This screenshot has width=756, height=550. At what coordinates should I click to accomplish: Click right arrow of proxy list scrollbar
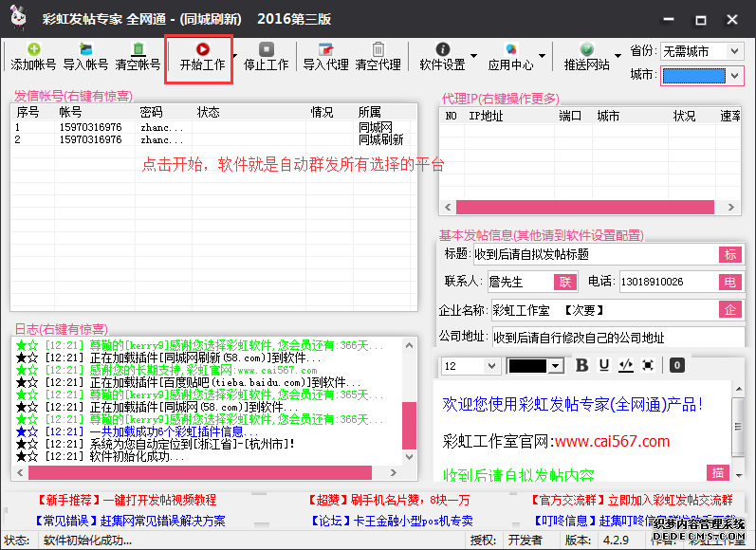(731, 208)
